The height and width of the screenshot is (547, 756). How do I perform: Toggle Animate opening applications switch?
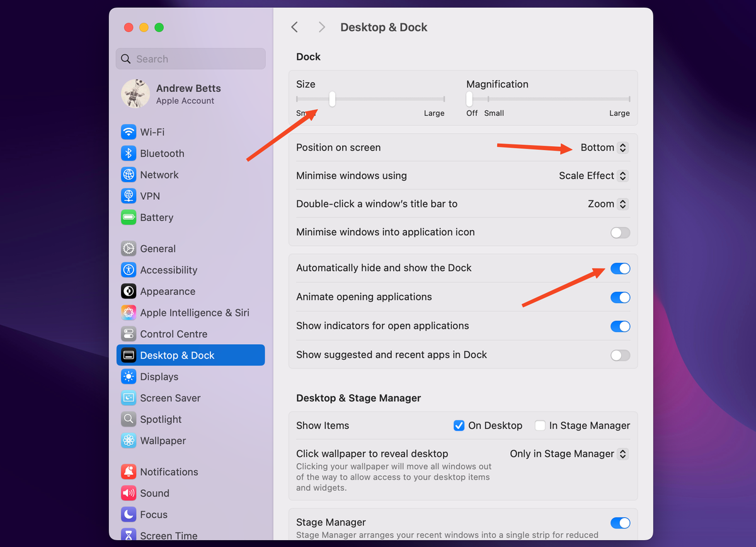(620, 297)
